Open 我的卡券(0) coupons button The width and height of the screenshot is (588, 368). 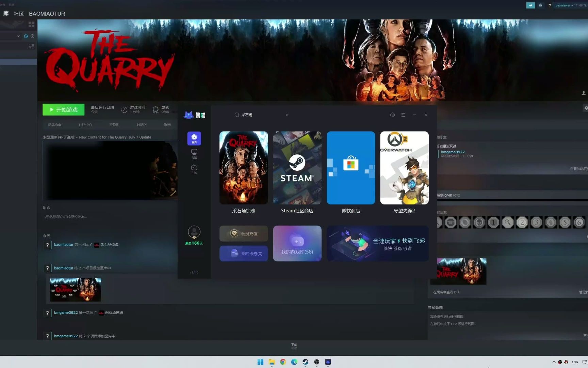click(x=244, y=254)
